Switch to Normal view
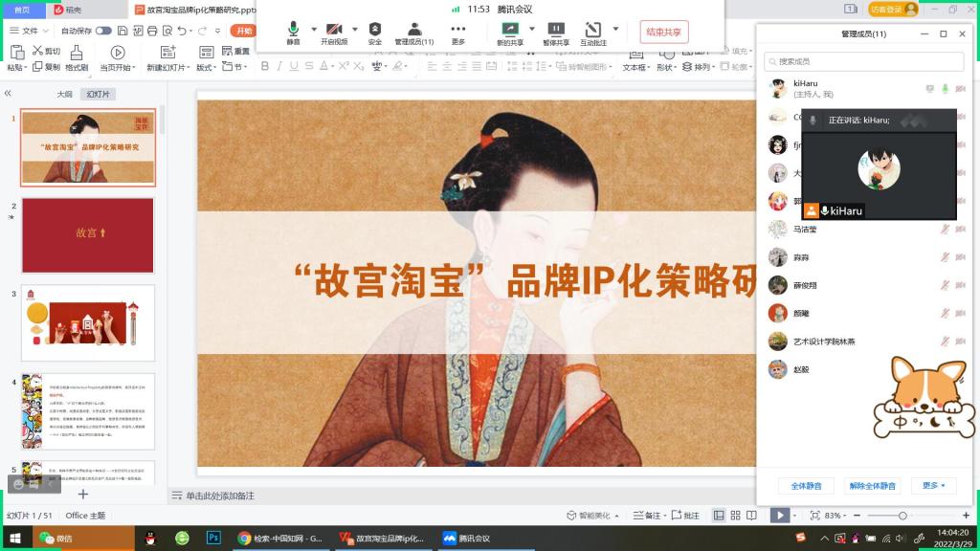The width and height of the screenshot is (980, 551). point(720,516)
